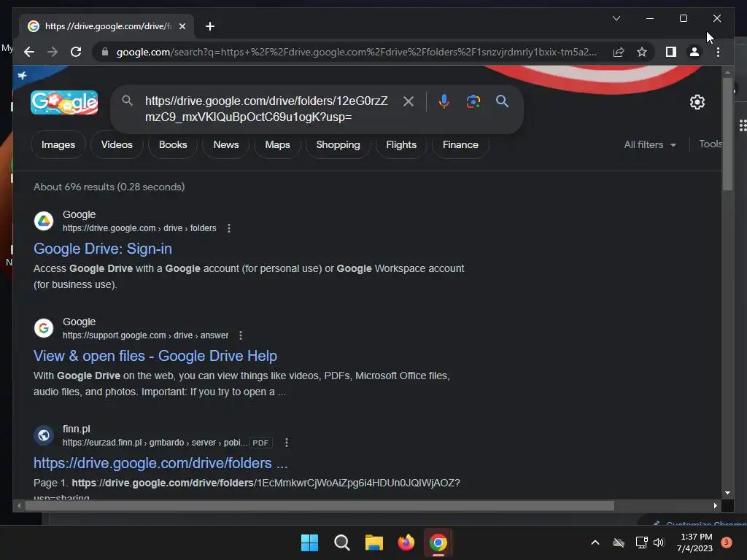
Task: Click the Chrome taskbar icon
Action: pyautogui.click(x=438, y=542)
